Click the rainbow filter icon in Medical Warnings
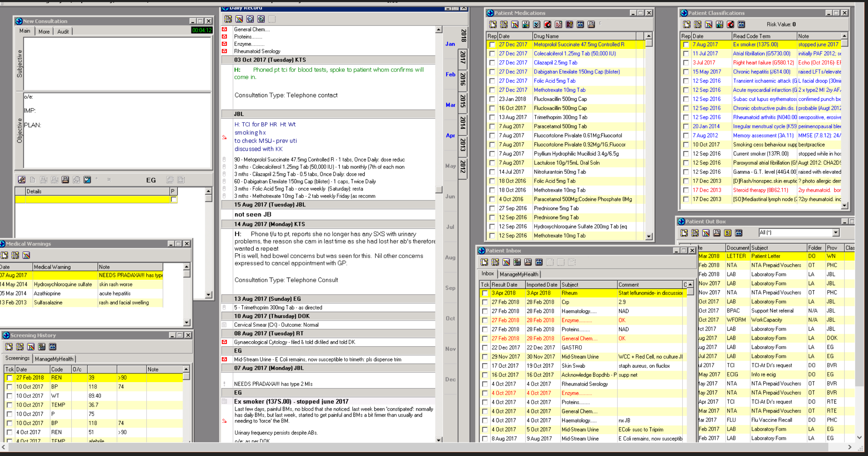The width and height of the screenshot is (868, 456). [26, 255]
